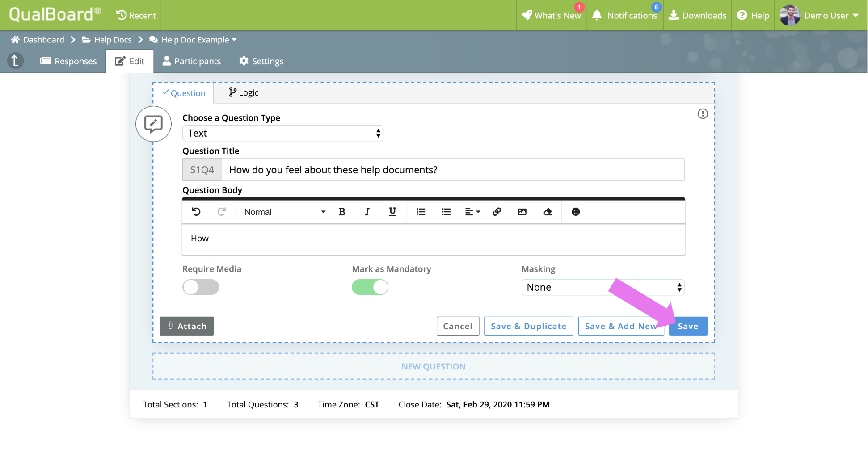
Task: Enable the Require Media toggle
Action: [x=201, y=287]
